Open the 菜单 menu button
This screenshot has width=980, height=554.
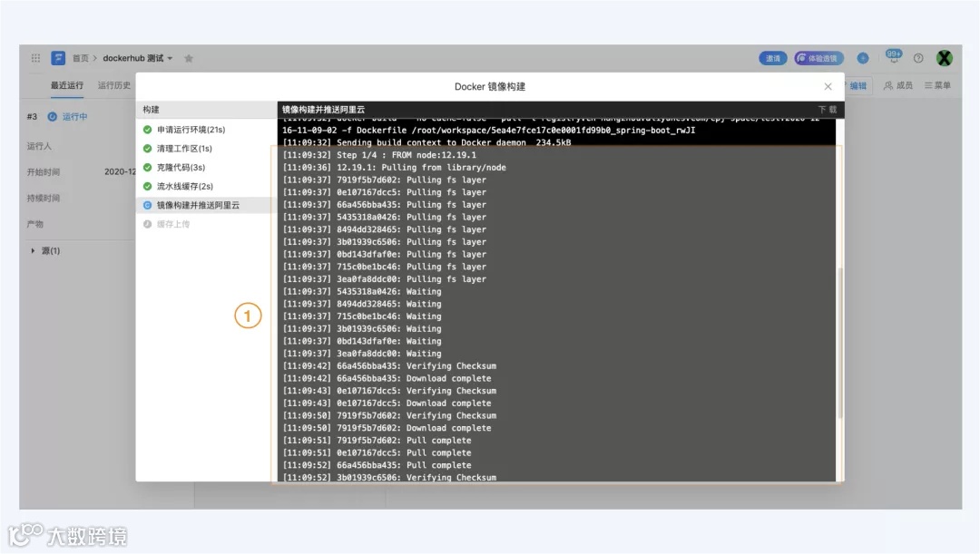(x=937, y=85)
